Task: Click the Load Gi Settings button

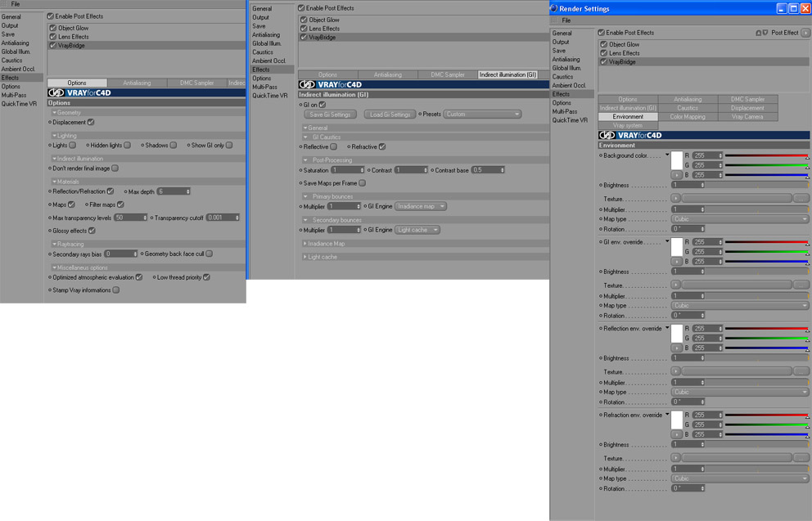Action: 390,115
